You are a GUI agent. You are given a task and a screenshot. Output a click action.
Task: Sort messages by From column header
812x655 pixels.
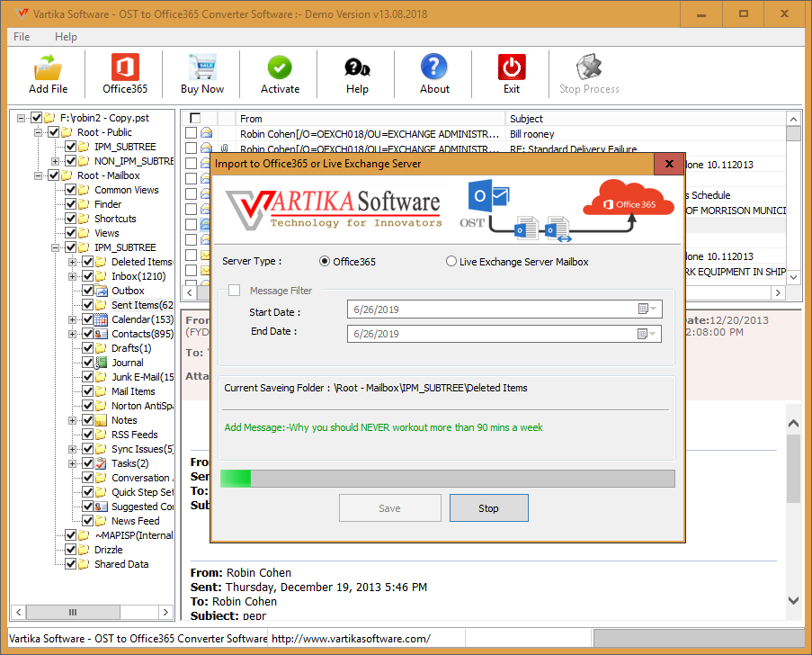(x=370, y=119)
